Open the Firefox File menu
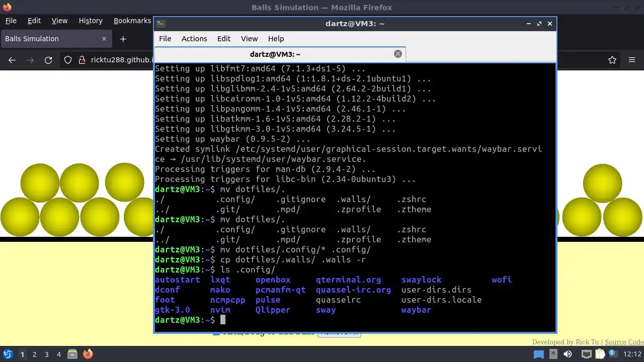This screenshot has height=362, width=644. (11, 21)
